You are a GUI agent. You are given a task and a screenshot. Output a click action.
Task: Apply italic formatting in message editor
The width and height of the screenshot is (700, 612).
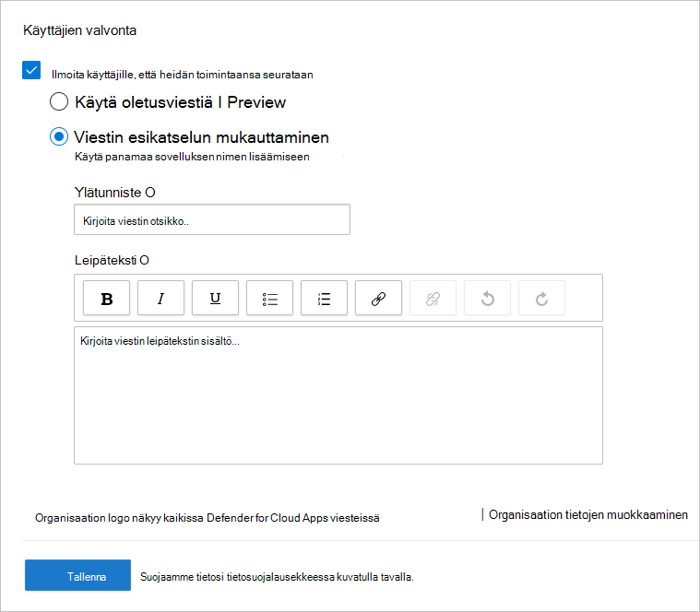[x=160, y=298]
